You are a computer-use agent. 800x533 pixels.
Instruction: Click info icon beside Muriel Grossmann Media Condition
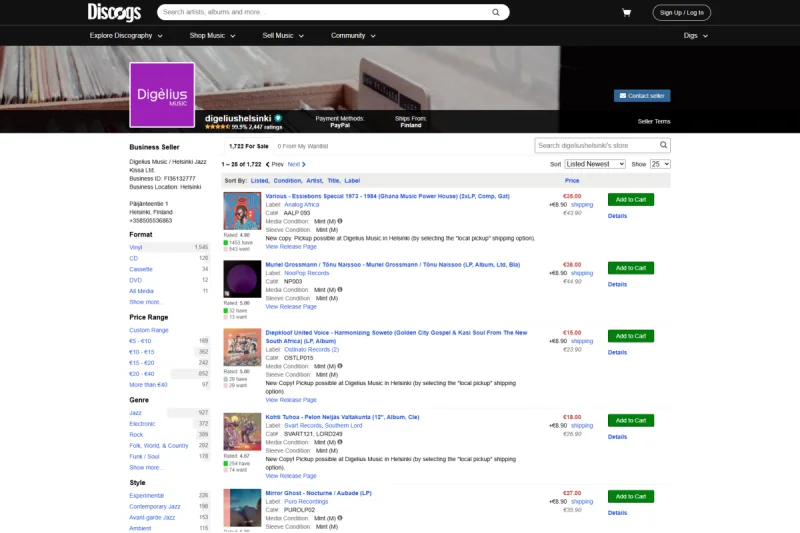(340, 289)
